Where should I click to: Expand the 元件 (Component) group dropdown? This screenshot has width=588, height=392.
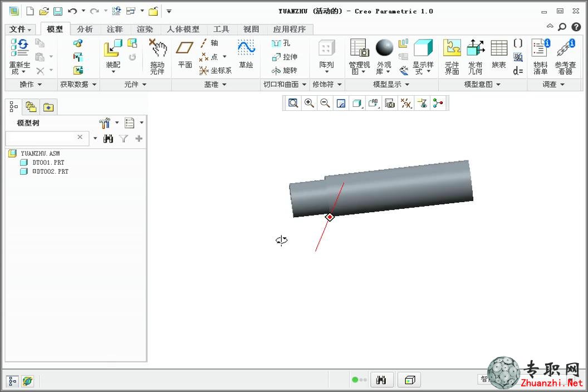135,85
